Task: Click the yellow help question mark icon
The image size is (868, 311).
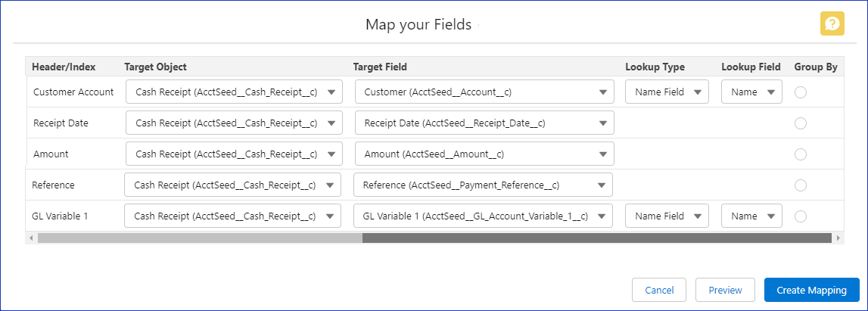Action: (832, 23)
